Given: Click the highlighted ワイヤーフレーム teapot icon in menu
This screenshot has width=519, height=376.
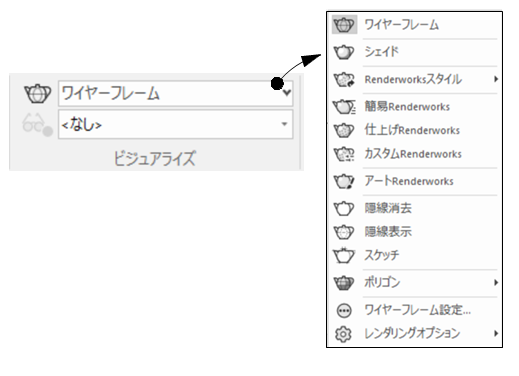Looking at the screenshot, I should tap(344, 25).
